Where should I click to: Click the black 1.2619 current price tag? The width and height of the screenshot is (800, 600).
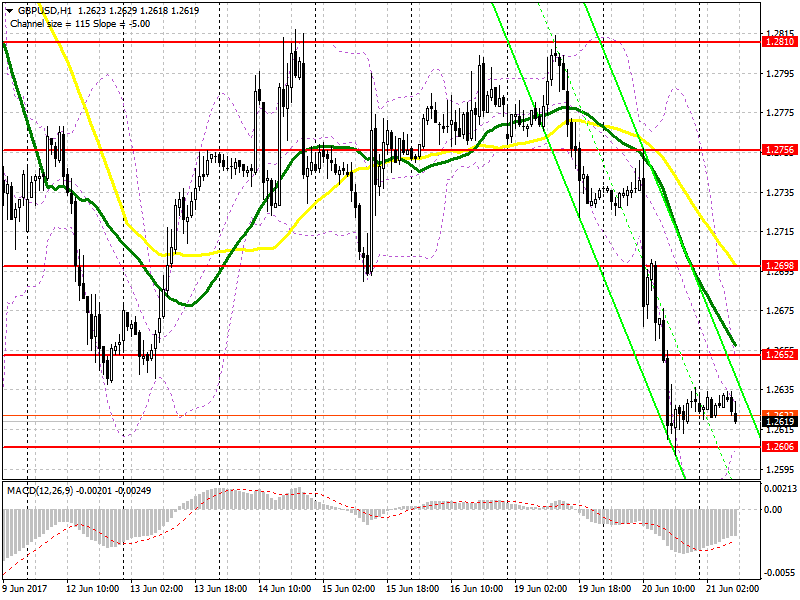[779, 421]
